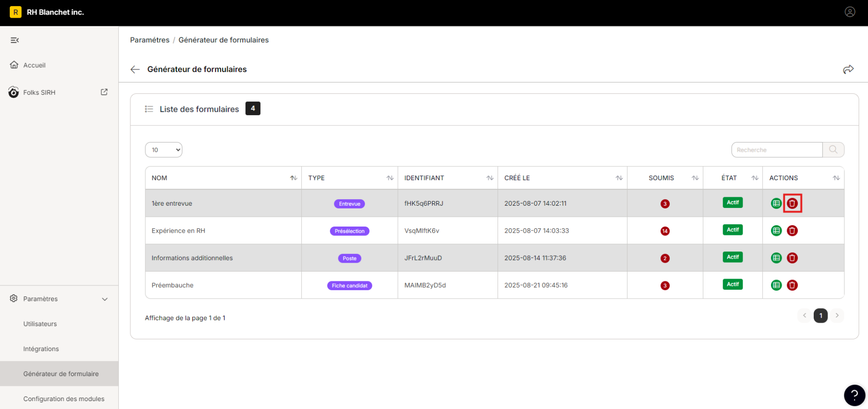Click the Fiche candidat type badge

click(x=350, y=286)
